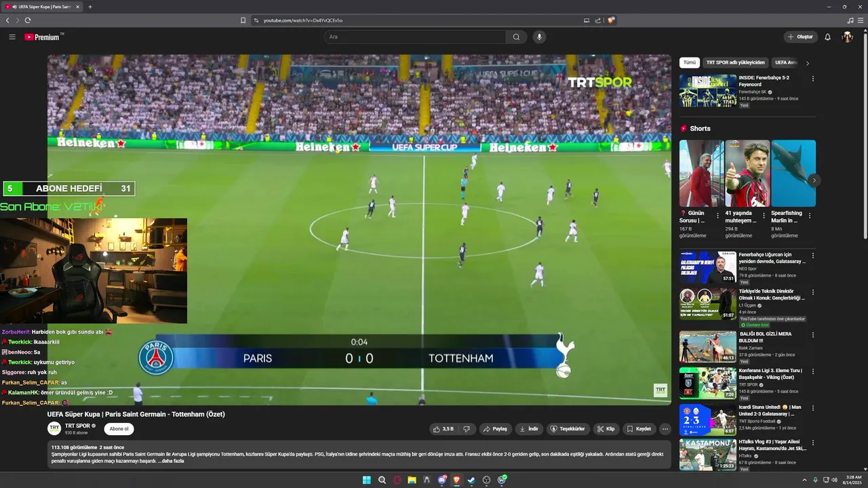Show next Shorts with right arrow
The width and height of the screenshot is (868, 488).
click(x=814, y=180)
